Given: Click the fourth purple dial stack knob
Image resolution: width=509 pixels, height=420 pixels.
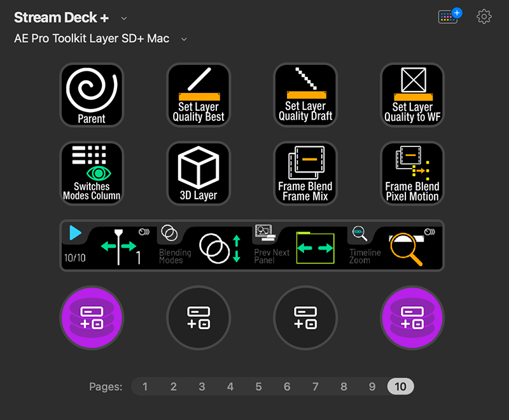Looking at the screenshot, I should (x=412, y=318).
